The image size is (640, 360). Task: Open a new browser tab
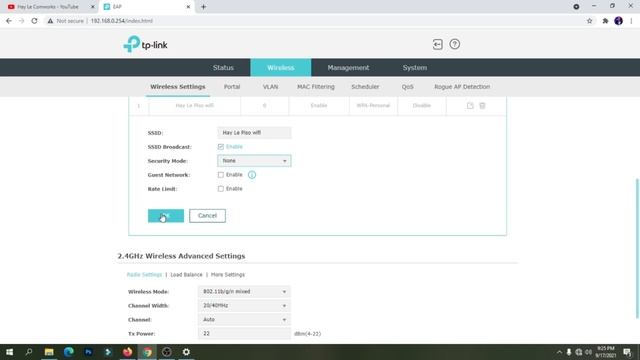(x=203, y=7)
